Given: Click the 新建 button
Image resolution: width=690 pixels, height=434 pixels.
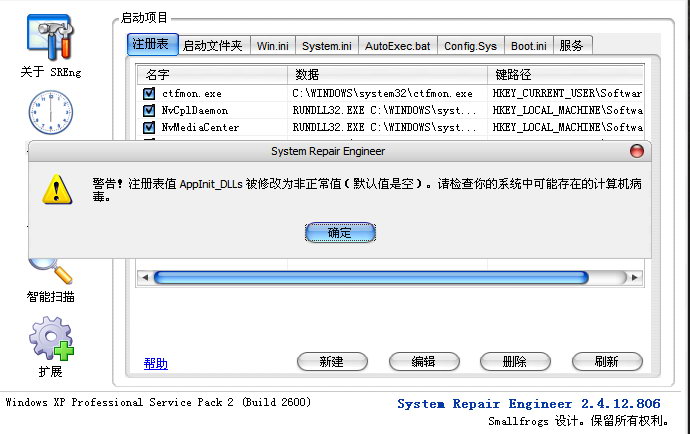Looking at the screenshot, I should pyautogui.click(x=332, y=362).
